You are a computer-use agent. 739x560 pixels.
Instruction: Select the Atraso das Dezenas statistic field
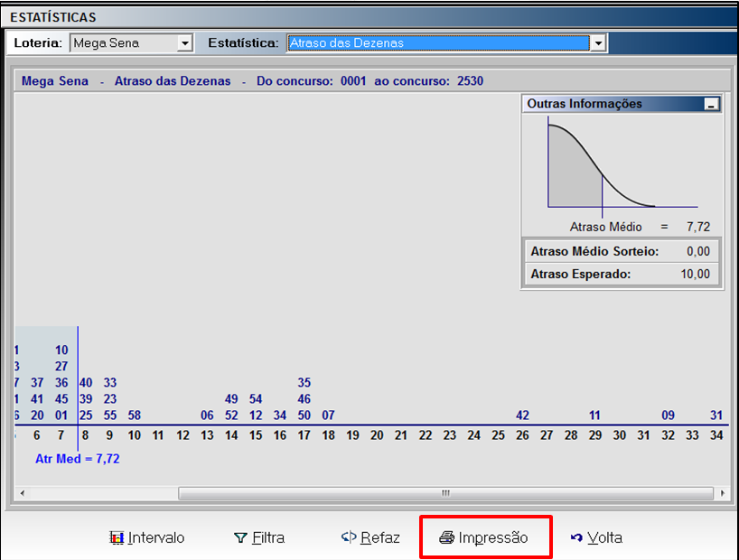click(x=438, y=42)
